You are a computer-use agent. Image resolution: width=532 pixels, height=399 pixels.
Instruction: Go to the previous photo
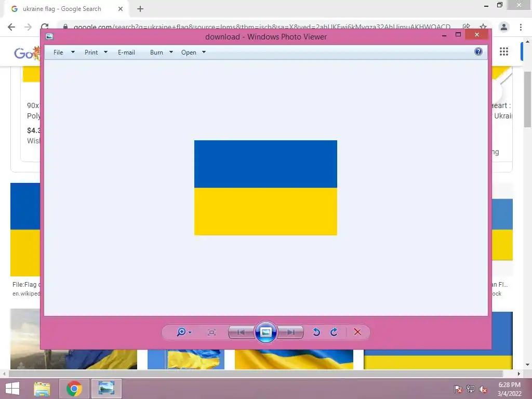[x=241, y=332]
